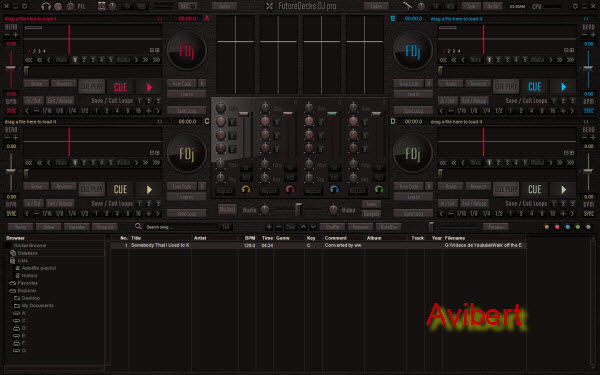600x375 pixels.
Task: Enable Line In on deck B
Action: [x=413, y=94]
